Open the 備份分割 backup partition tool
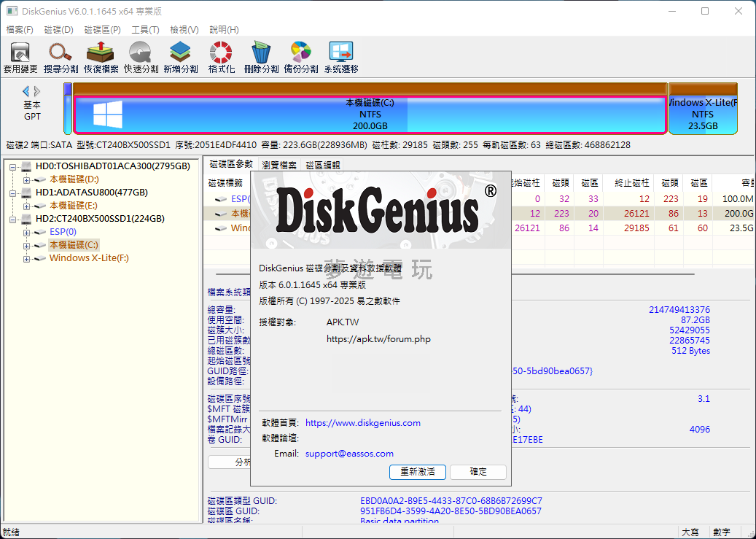The width and height of the screenshot is (756, 539). (300, 58)
